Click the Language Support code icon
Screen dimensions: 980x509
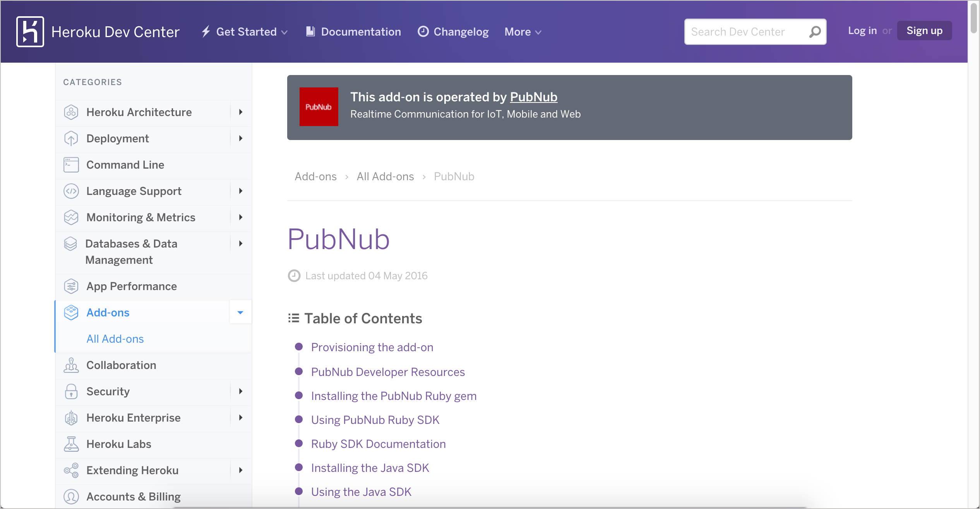tap(71, 191)
